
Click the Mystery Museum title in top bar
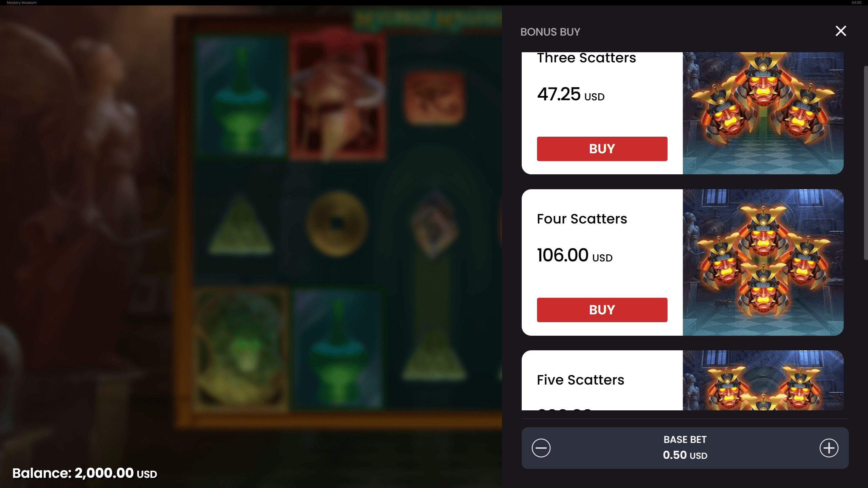(22, 2)
